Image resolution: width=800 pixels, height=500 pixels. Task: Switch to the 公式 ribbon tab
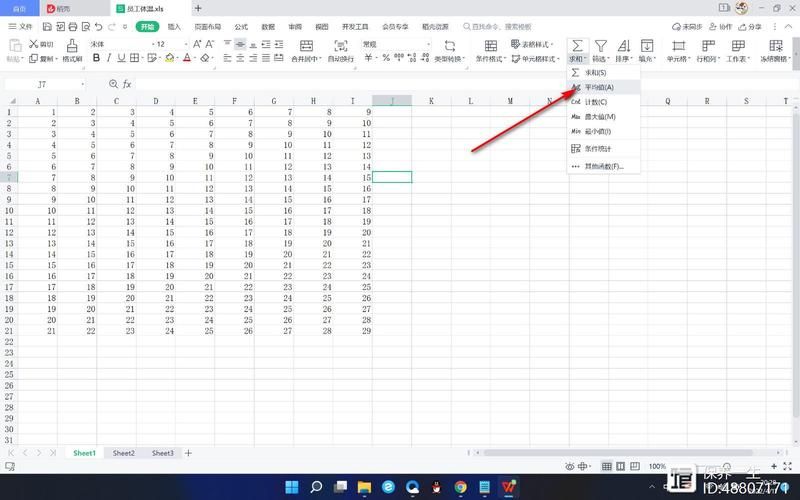coord(241,27)
